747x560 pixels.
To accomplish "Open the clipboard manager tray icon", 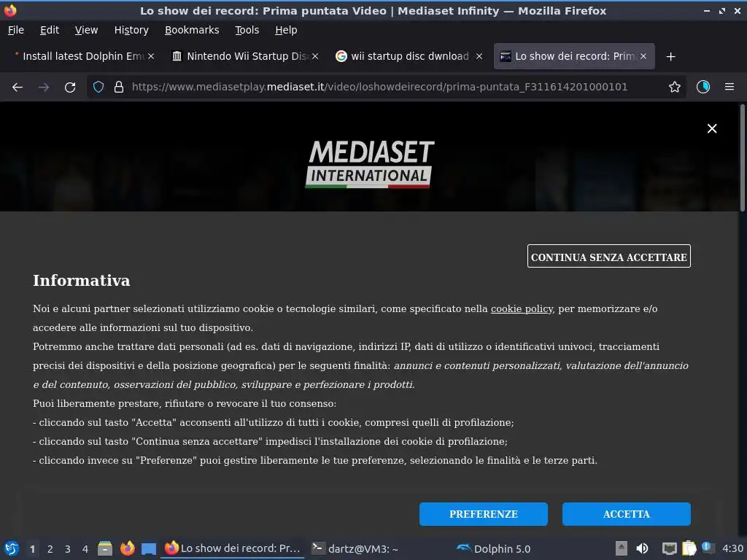I will pos(689,548).
